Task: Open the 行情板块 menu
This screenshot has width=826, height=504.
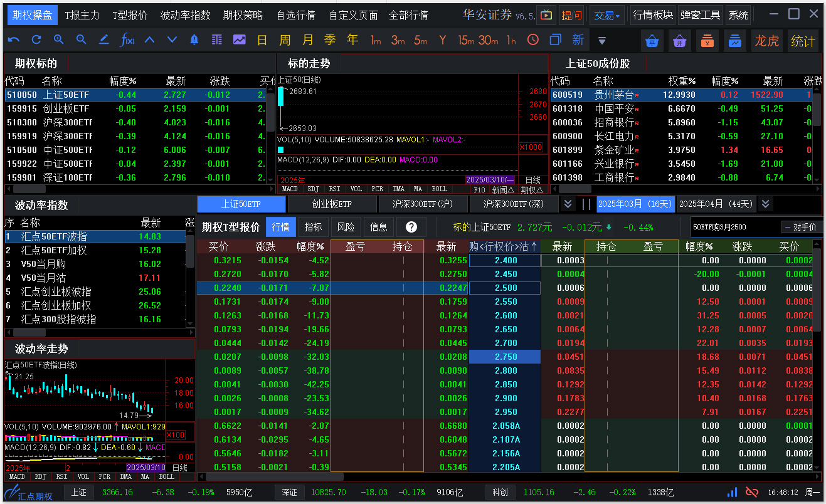Action: click(x=653, y=15)
